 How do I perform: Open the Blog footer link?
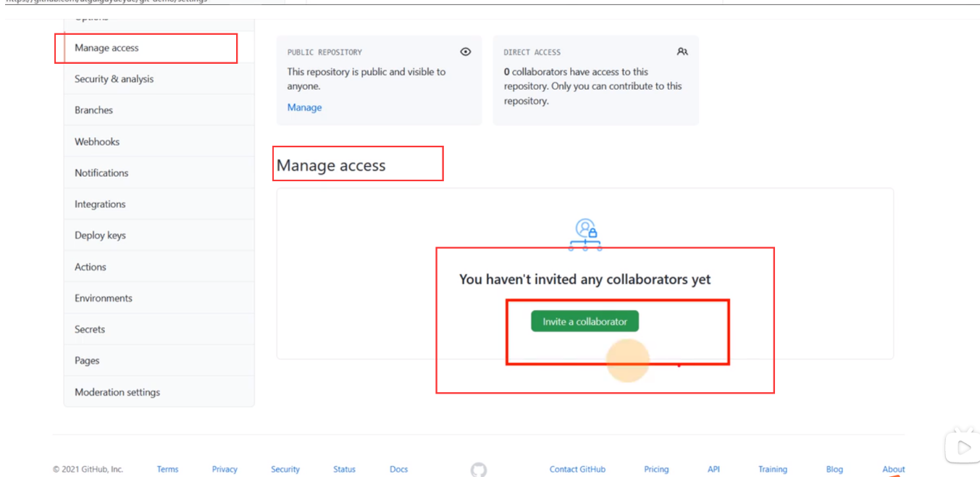(834, 469)
